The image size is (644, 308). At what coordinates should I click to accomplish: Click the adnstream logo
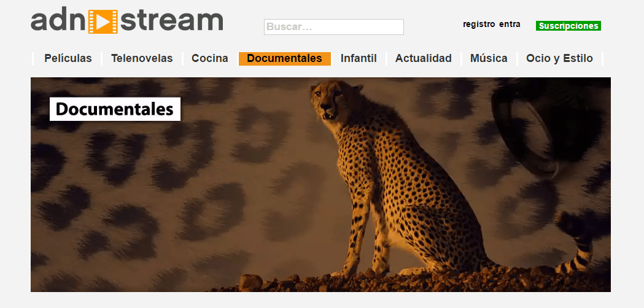click(x=127, y=21)
